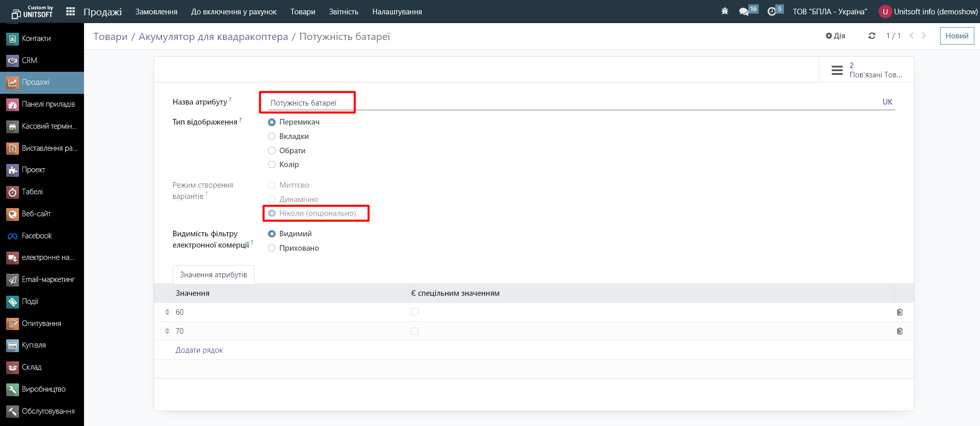Set ecommerce filter visibility to Приховано
Image resolution: width=980 pixels, height=426 pixels.
click(272, 248)
